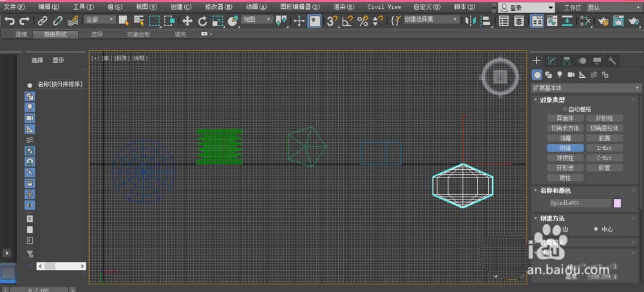Click the Undo arrow in the toolbar
This screenshot has width=644, height=292.
(9, 21)
